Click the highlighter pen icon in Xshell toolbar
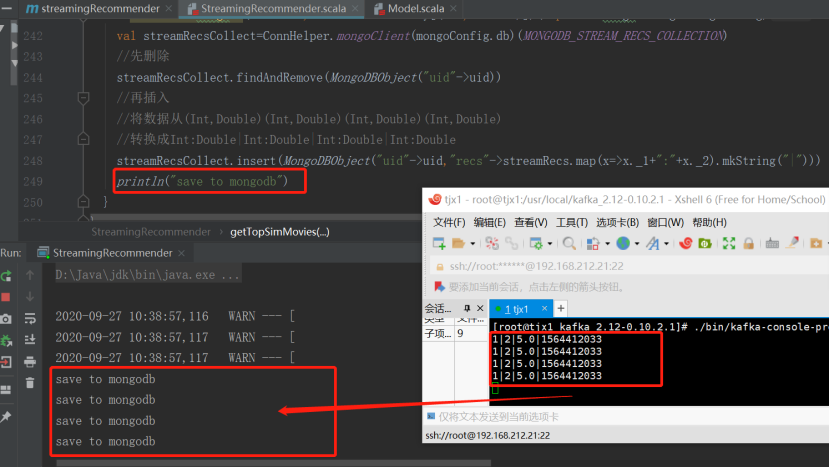Image resolution: width=830 pixels, height=467 pixels. tap(792, 243)
